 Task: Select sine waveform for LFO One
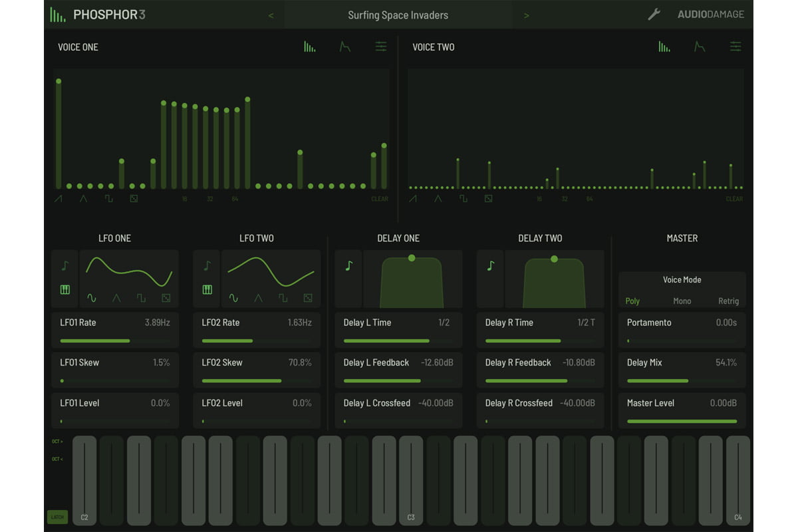pyautogui.click(x=91, y=298)
